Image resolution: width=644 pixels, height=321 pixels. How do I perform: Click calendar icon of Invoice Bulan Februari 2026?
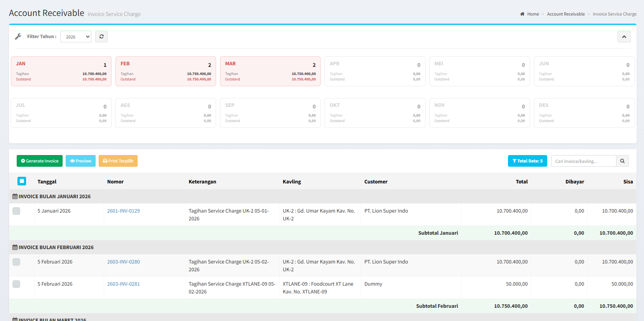[x=15, y=248]
